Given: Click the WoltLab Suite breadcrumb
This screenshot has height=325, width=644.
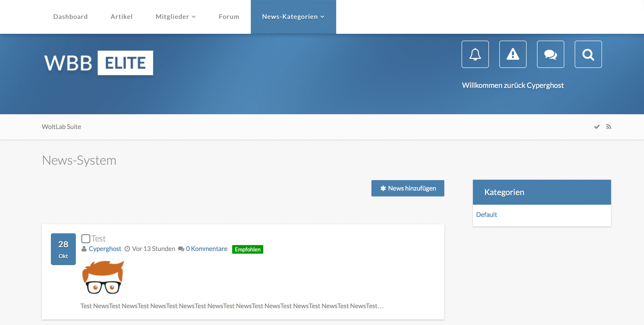Looking at the screenshot, I should (x=61, y=127).
